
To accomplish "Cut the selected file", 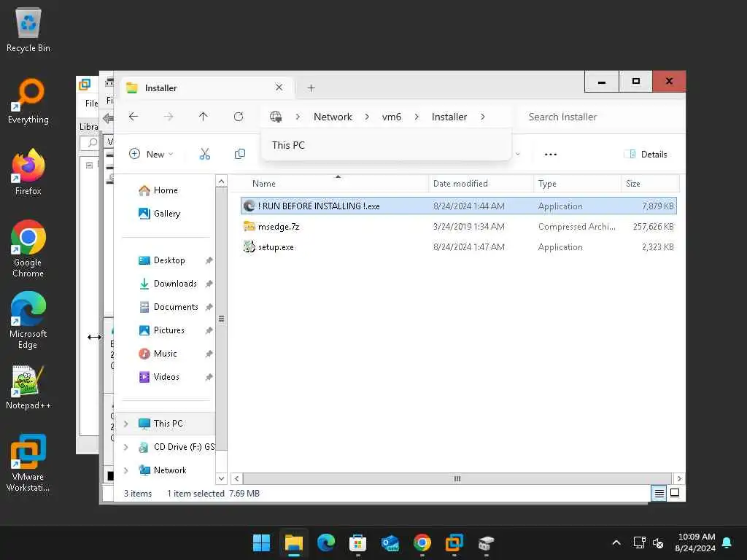I will click(205, 154).
